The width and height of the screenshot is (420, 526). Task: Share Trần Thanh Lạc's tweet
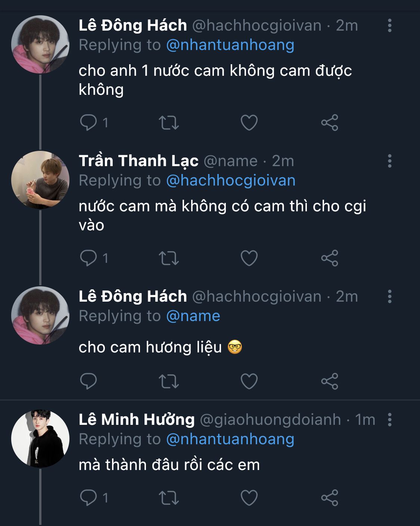pos(329,258)
